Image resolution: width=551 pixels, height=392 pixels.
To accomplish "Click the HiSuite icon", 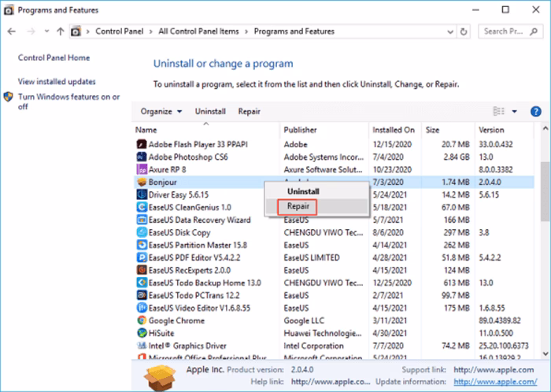I will click(x=142, y=333).
